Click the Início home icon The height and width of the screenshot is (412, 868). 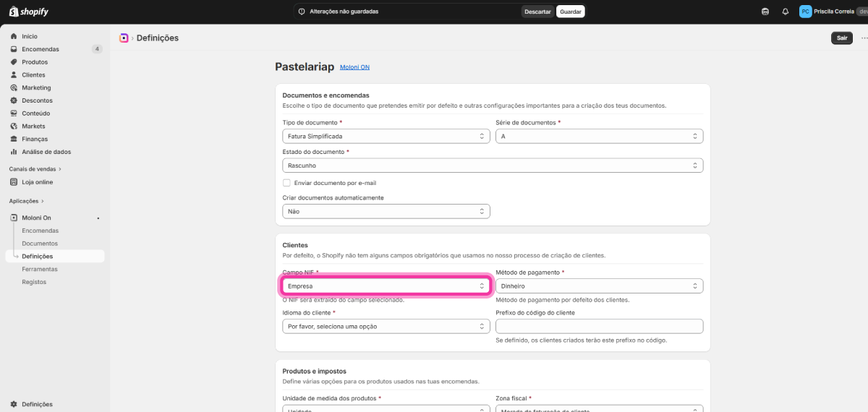pos(14,36)
